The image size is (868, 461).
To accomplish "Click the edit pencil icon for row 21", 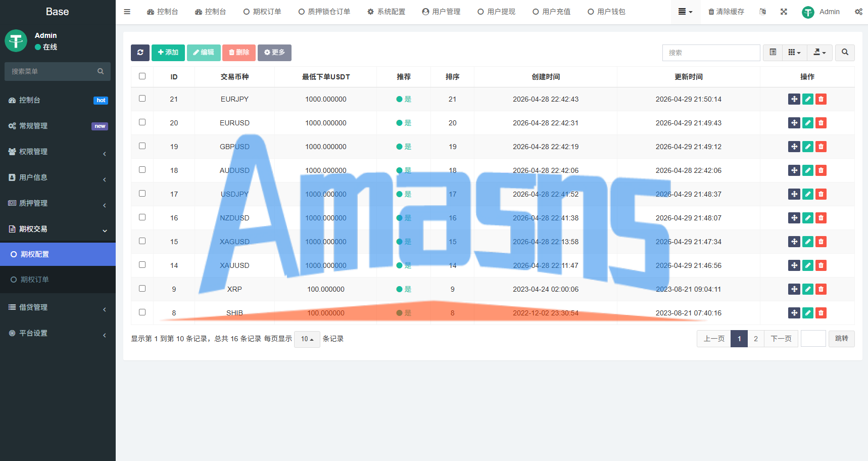I will tap(808, 99).
